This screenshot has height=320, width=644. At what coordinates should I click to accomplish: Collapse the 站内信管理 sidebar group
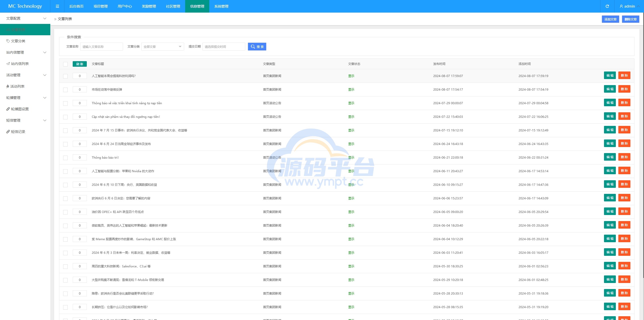pos(25,52)
